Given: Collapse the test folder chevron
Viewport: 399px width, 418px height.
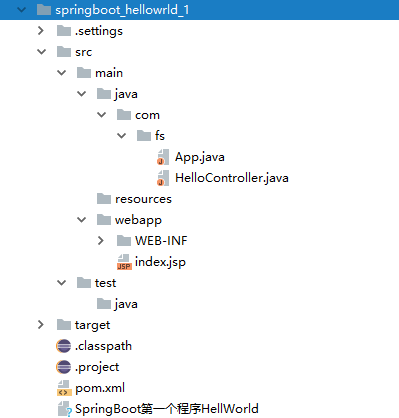Looking at the screenshot, I should (x=62, y=283).
